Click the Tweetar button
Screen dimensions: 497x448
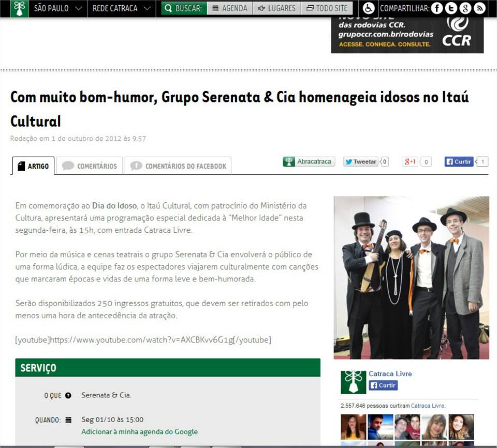pos(361,161)
